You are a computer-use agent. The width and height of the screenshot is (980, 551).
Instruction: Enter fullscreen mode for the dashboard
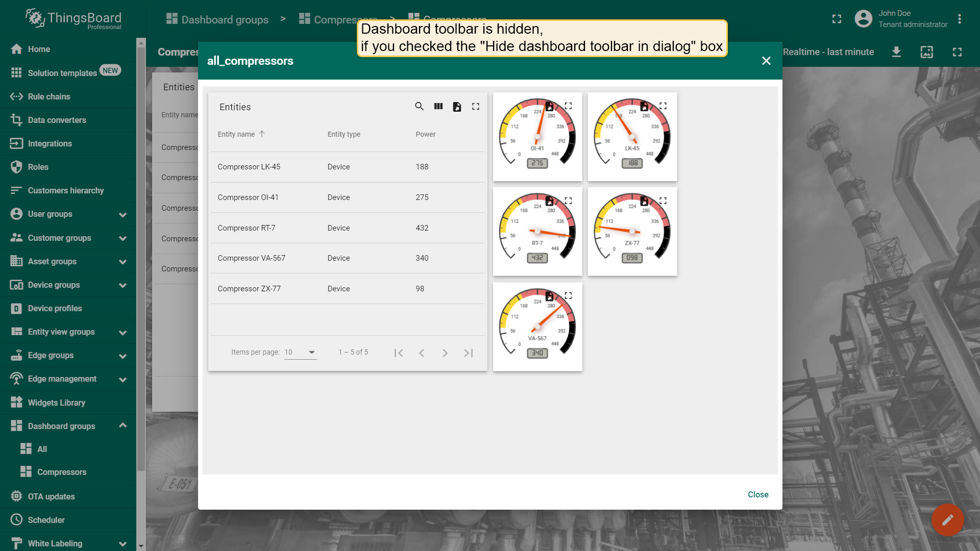(x=958, y=52)
